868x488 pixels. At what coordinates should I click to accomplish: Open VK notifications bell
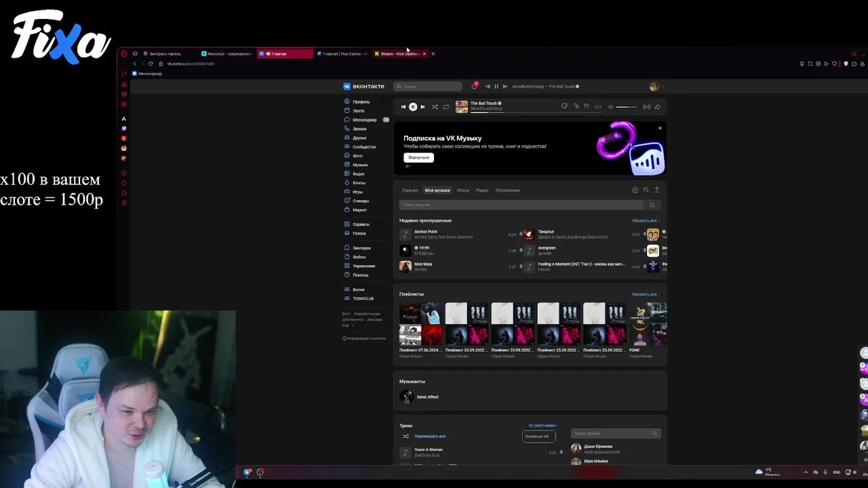coord(474,86)
